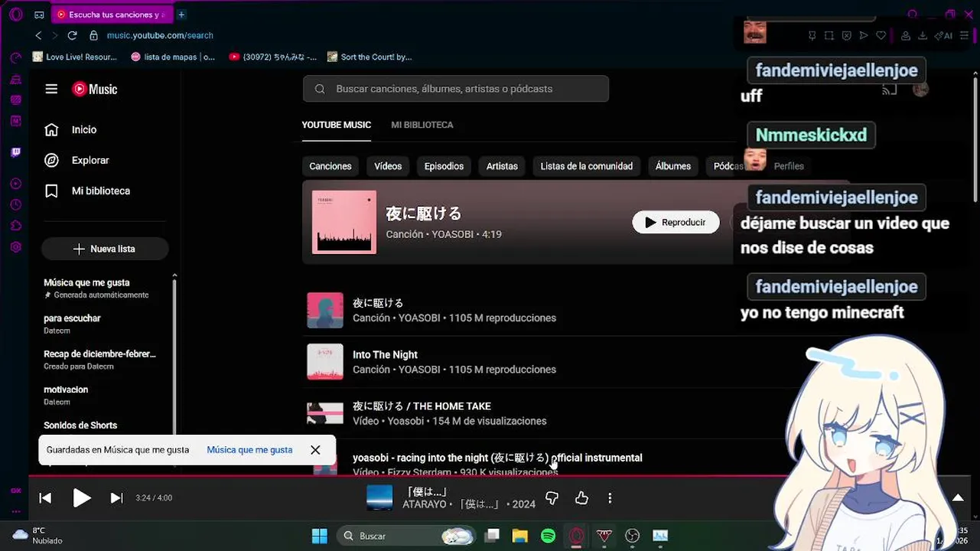The image size is (980, 551).
Task: Click the Reproducir button on top result
Action: click(x=676, y=222)
